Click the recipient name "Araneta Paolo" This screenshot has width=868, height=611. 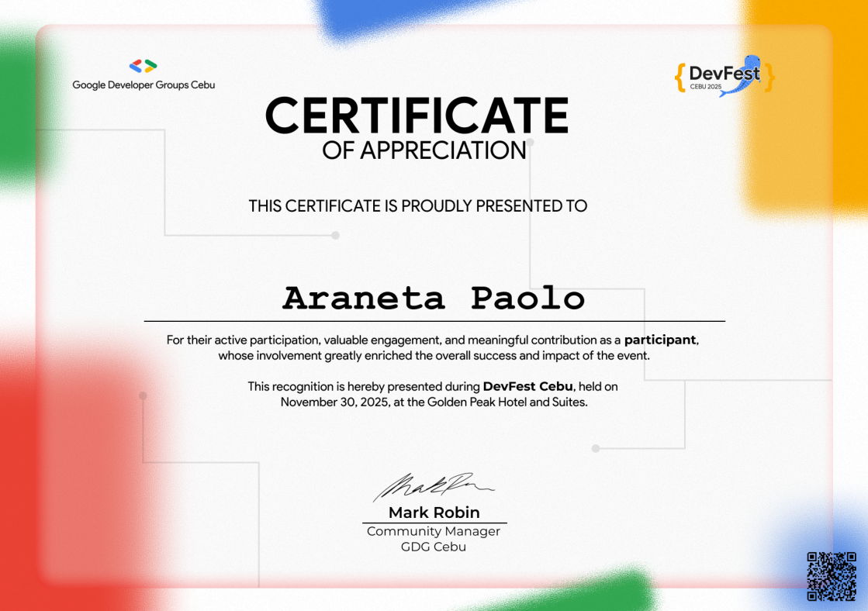pos(434,299)
